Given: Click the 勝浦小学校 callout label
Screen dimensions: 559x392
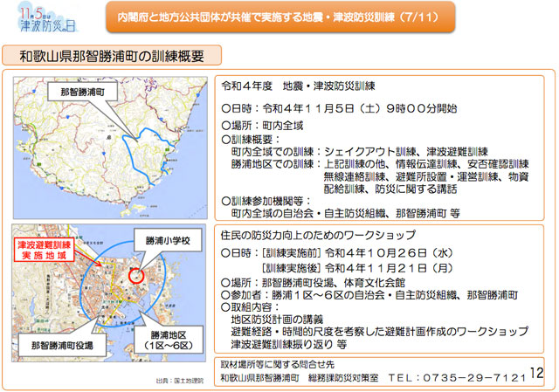Looking at the screenshot, I should pyautogui.click(x=168, y=241).
